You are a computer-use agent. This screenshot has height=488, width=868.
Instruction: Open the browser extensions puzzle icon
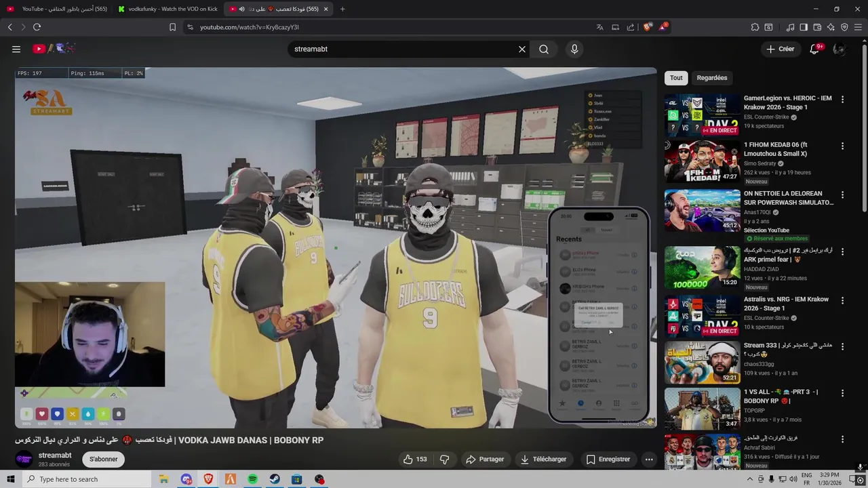click(x=755, y=27)
